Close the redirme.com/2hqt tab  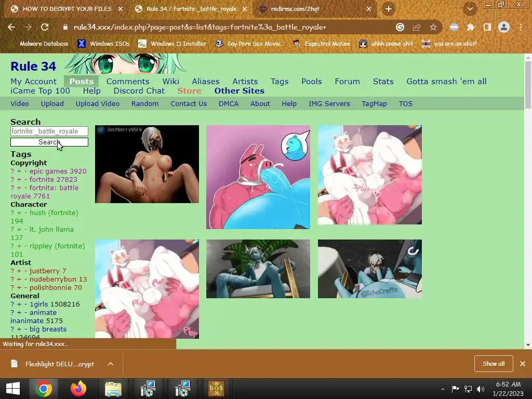369,9
